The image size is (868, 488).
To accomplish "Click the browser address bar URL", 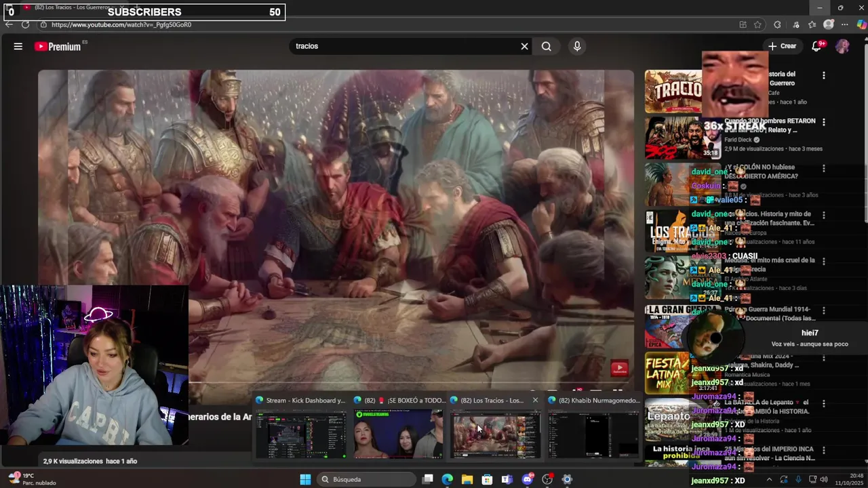I will click(121, 24).
